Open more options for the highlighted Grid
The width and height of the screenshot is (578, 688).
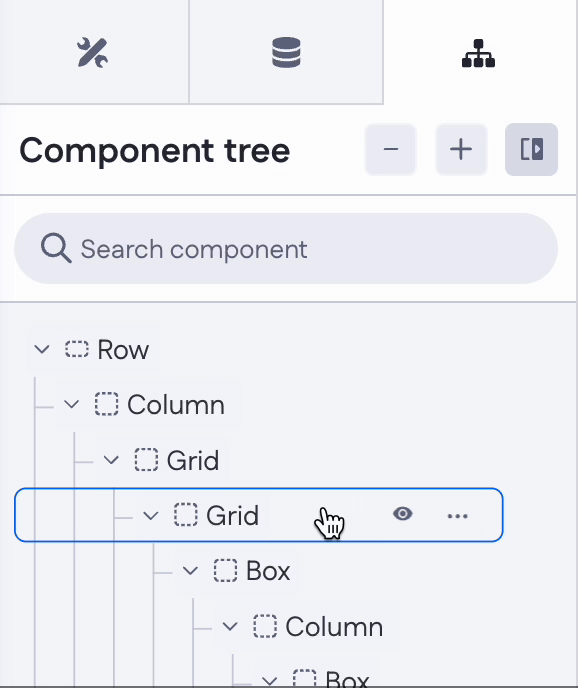coord(457,516)
